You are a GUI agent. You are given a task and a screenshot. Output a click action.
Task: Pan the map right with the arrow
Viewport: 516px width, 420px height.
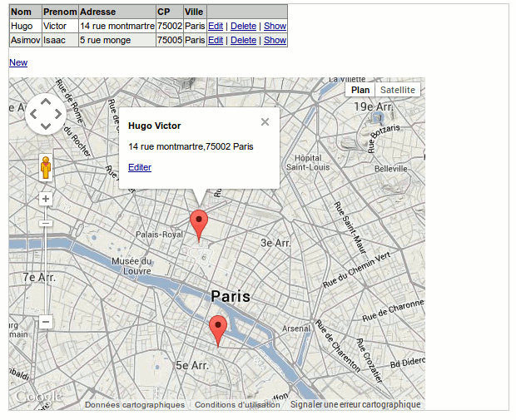(59, 115)
